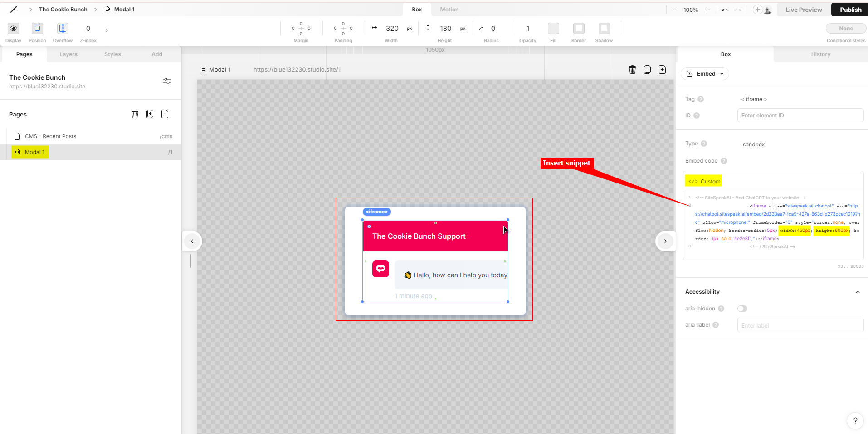Click the None conditional styles button
Viewport: 868px width, 434px height.
[x=846, y=29]
